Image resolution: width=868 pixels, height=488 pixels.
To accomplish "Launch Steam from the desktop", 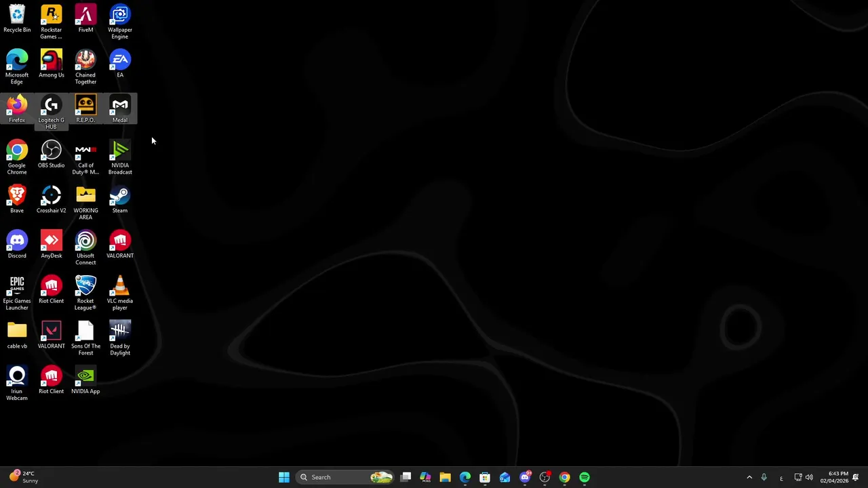I will click(x=120, y=199).
